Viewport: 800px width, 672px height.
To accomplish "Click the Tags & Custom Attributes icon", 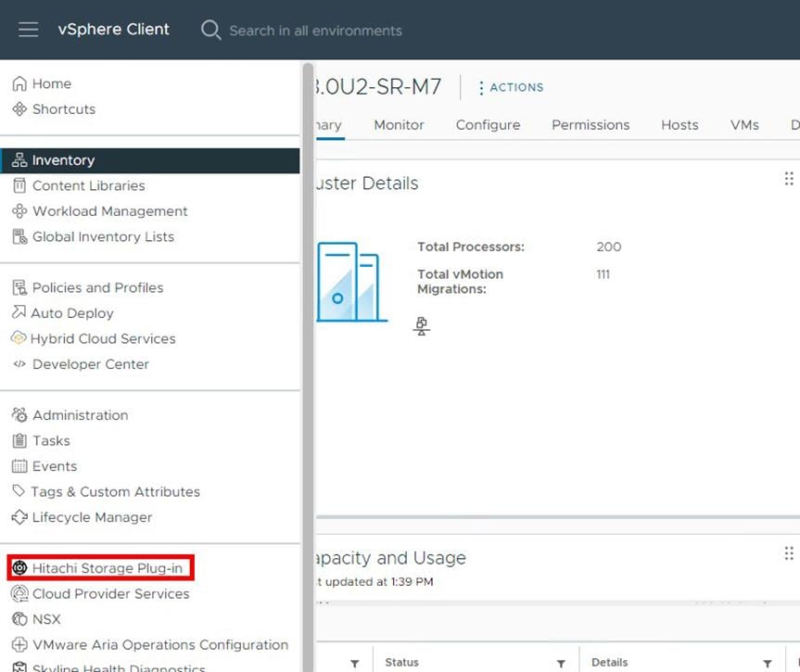I will (19, 491).
